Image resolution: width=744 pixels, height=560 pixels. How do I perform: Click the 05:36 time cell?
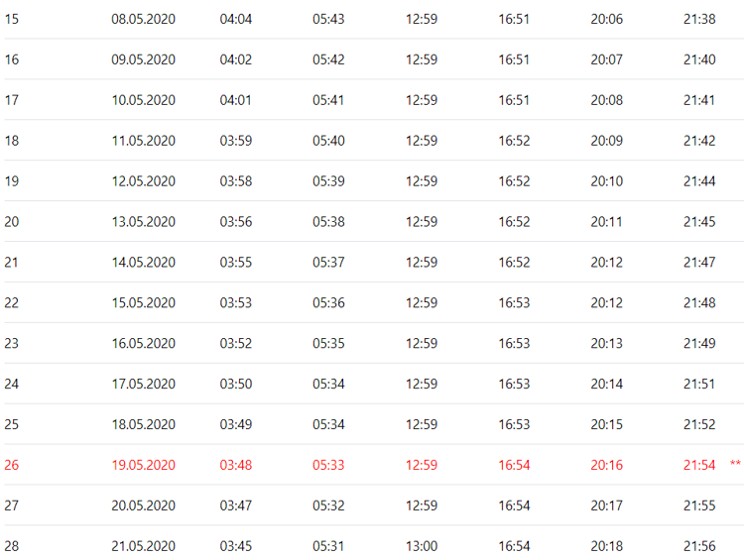tap(328, 303)
